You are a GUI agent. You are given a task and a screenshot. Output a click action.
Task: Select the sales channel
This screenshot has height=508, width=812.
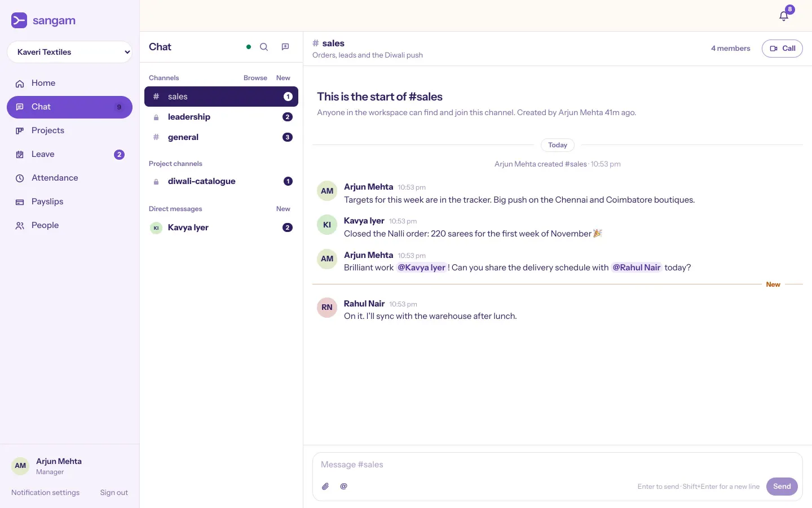coord(221,97)
